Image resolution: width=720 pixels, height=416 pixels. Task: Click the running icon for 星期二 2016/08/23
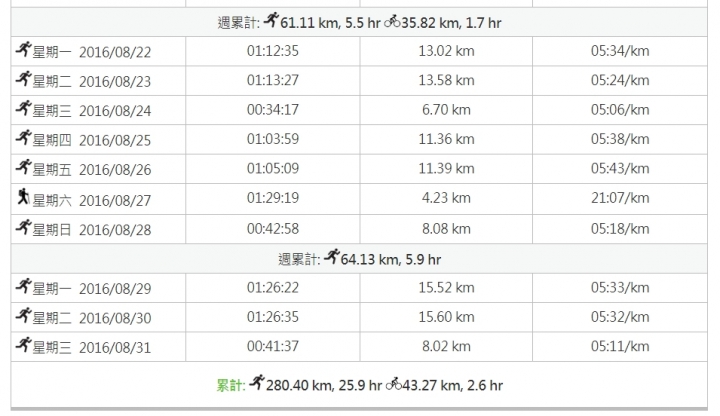click(23, 80)
